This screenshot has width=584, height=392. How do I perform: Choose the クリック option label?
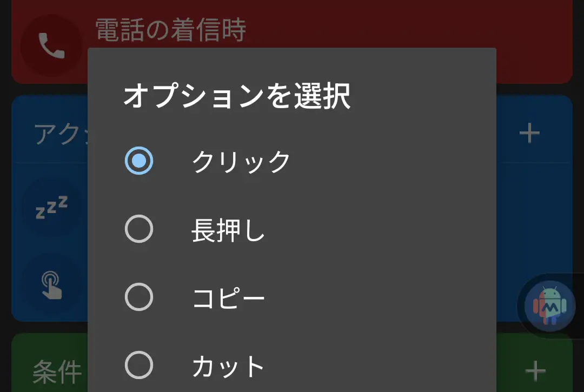tap(242, 161)
